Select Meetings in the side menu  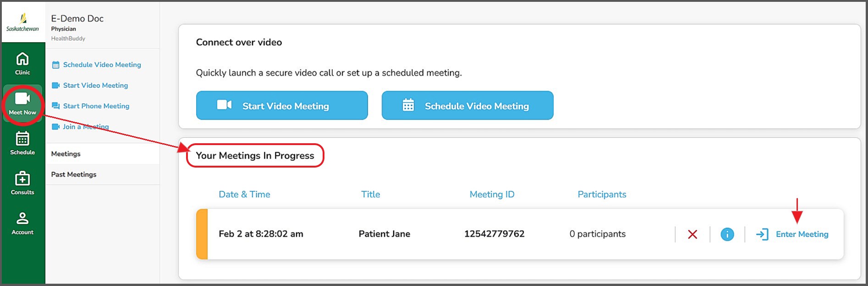66,154
